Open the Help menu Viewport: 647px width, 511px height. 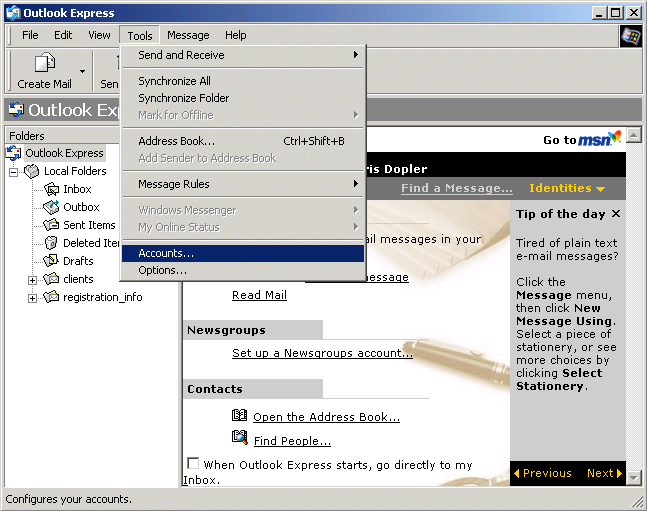[x=236, y=35]
